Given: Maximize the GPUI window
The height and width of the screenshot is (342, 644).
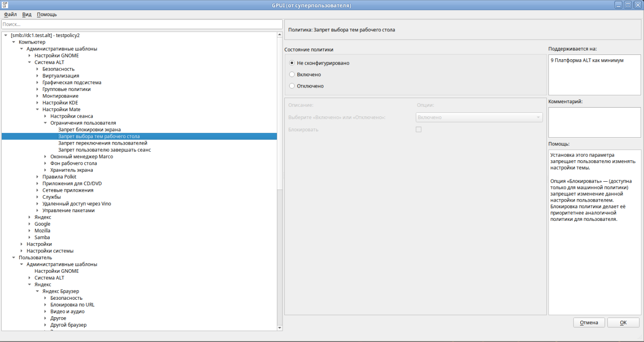Looking at the screenshot, I should (628, 5).
